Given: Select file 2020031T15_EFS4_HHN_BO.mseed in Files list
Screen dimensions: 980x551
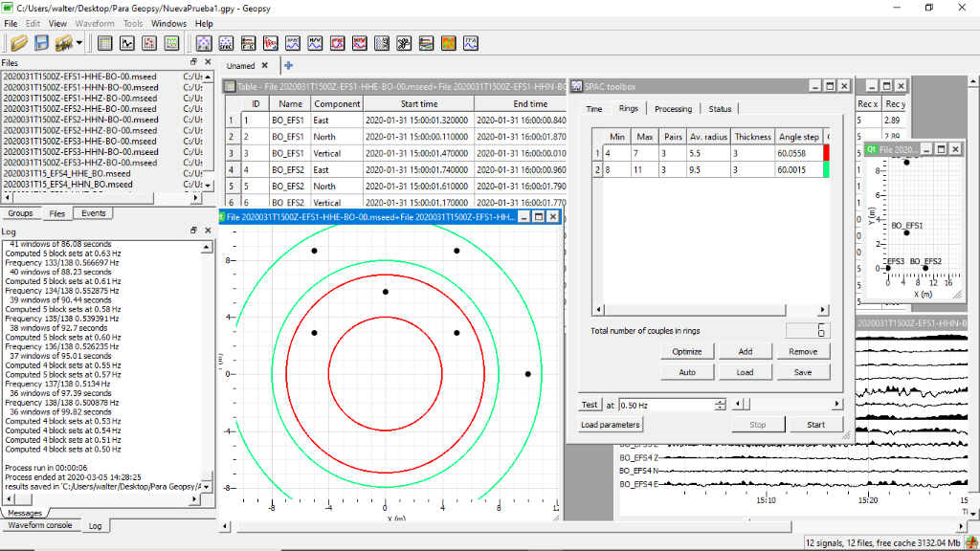Looking at the screenshot, I should tap(67, 185).
